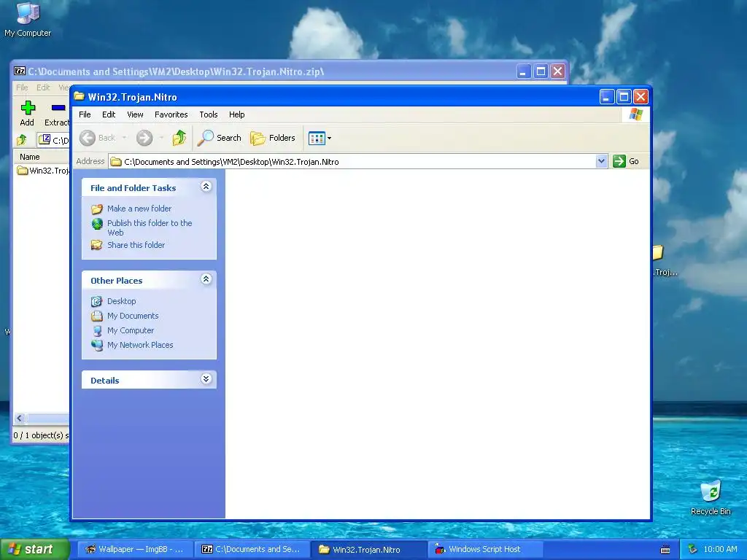
Task: Click the Explorer window title folder icon
Action: point(79,97)
